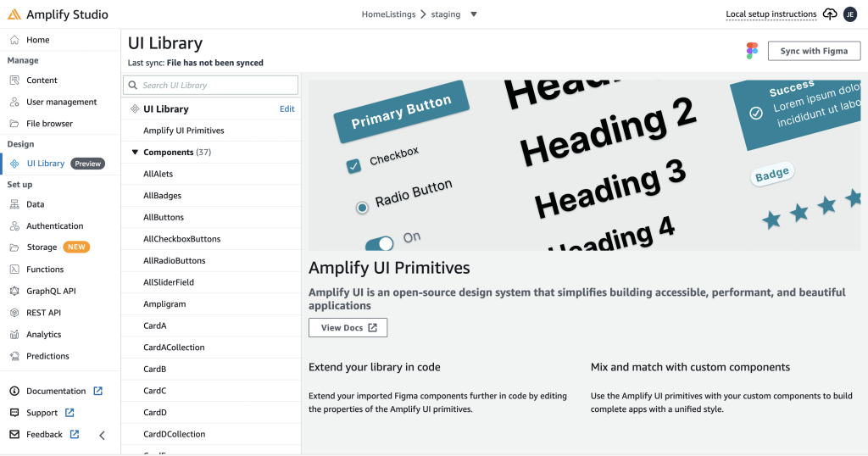This screenshot has height=456, width=868.
Task: Click the Home house icon
Action: pos(14,40)
